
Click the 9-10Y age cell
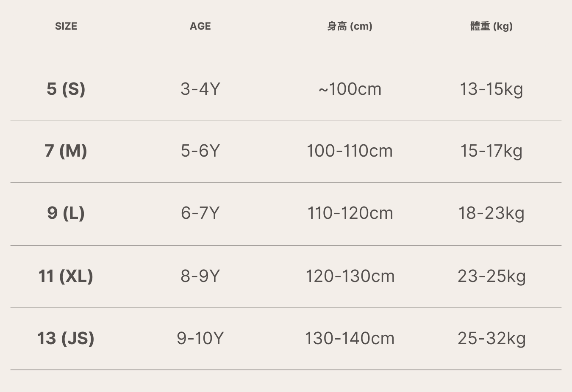(x=200, y=338)
